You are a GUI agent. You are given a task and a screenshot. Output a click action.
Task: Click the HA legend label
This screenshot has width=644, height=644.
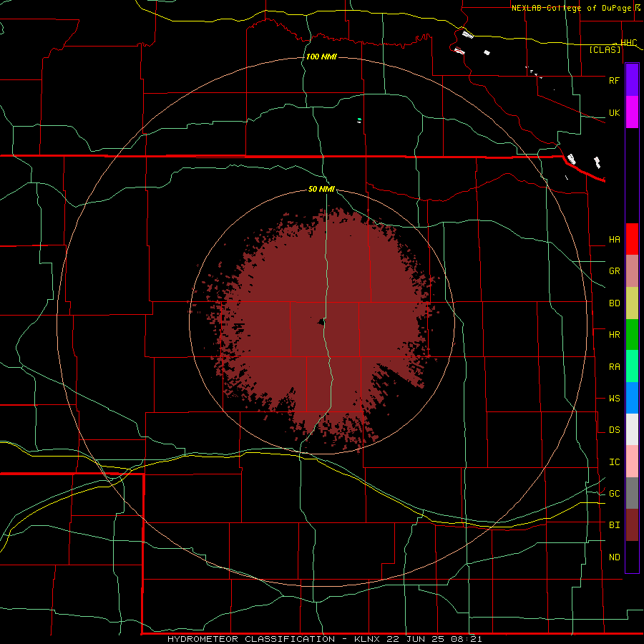614,240
